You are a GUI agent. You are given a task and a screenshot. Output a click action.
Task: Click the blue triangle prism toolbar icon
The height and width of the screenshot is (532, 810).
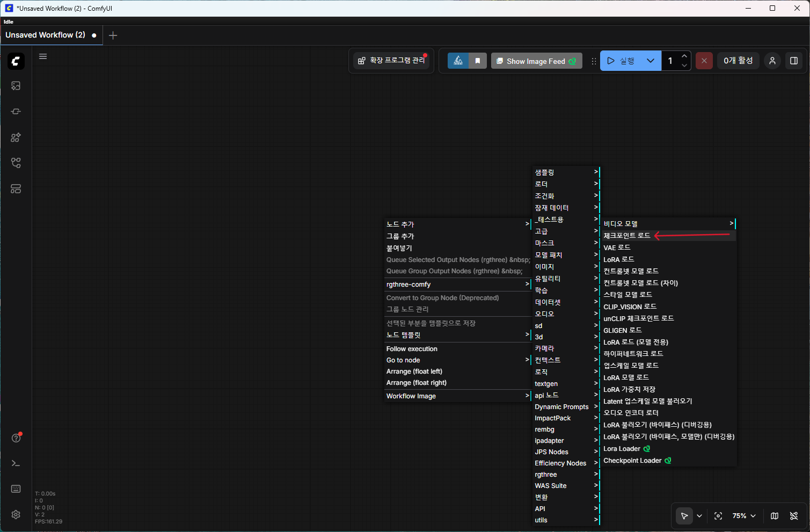tap(458, 61)
